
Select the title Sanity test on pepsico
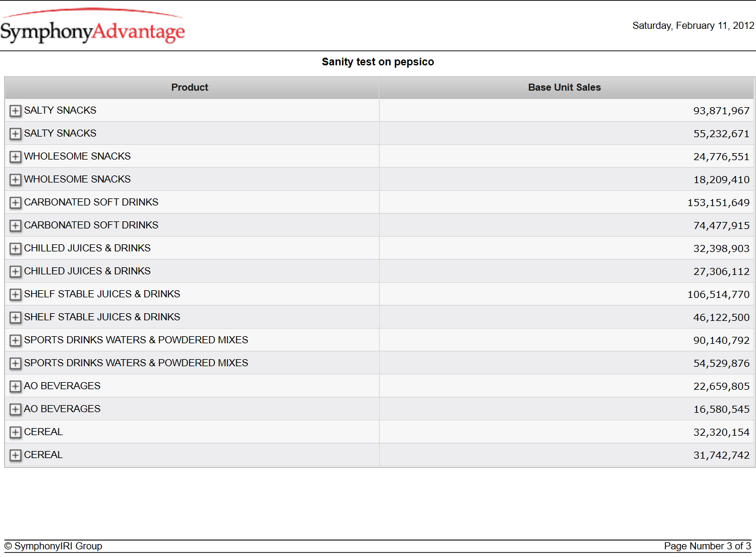378,62
